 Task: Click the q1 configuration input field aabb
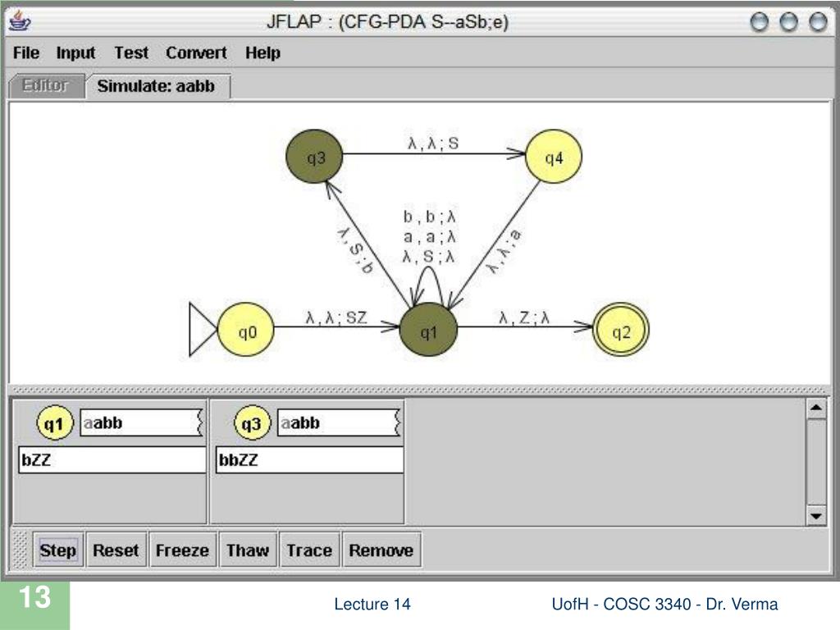[141, 422]
